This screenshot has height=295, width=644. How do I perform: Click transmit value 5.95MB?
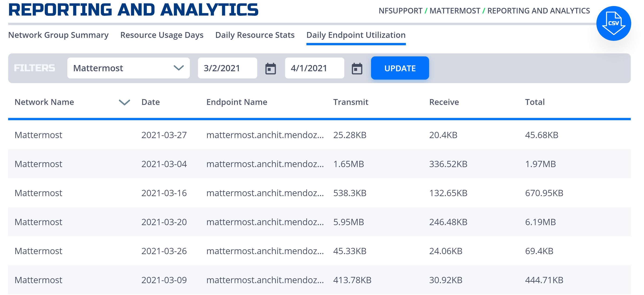click(x=348, y=222)
